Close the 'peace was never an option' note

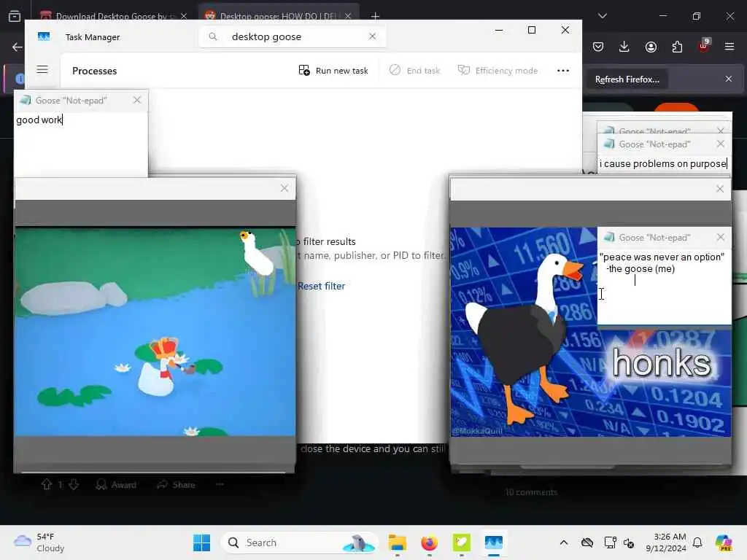pos(720,237)
